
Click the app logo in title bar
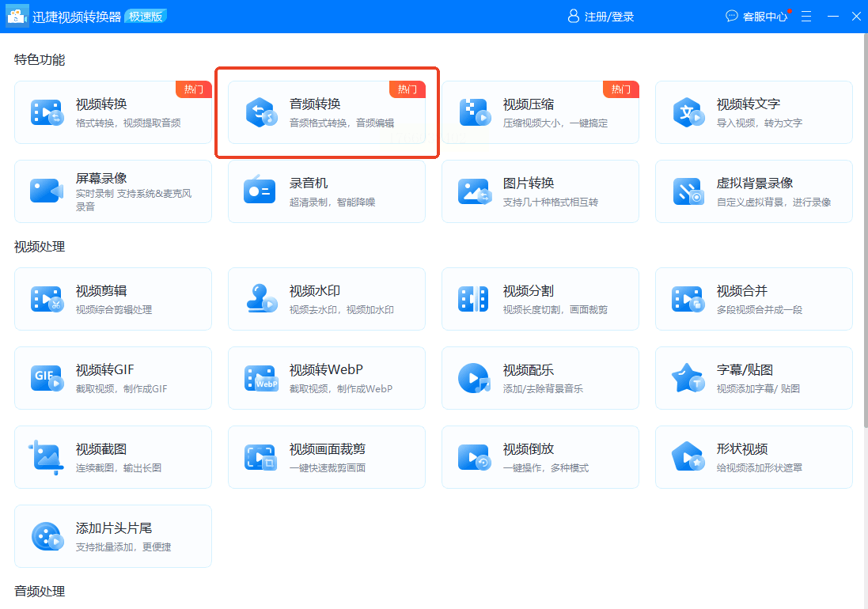17,16
